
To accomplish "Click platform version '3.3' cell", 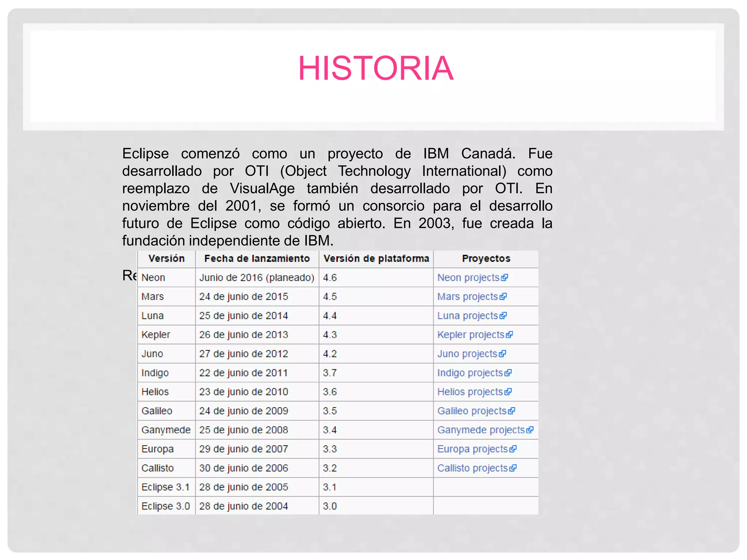I will click(x=376, y=449).
